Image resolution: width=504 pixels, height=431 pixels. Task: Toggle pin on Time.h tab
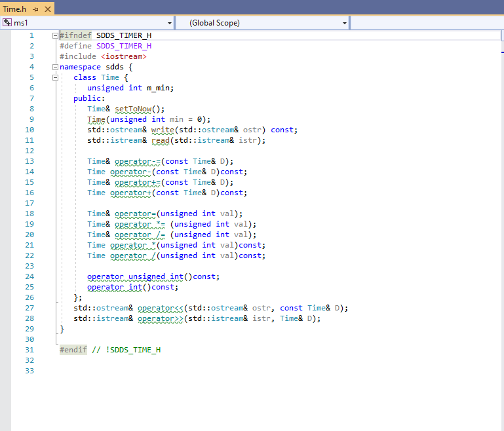[x=35, y=9]
